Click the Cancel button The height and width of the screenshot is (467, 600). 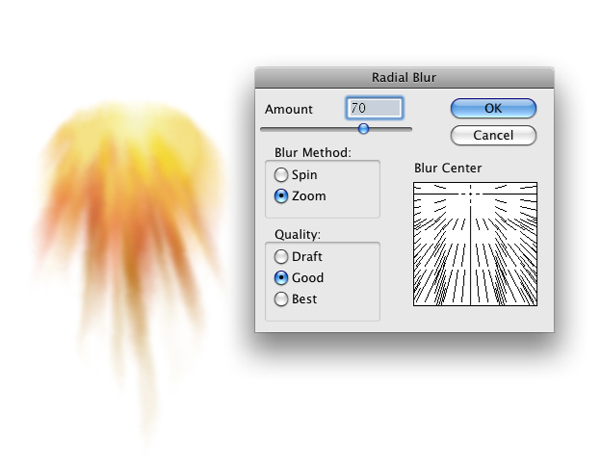[493, 135]
